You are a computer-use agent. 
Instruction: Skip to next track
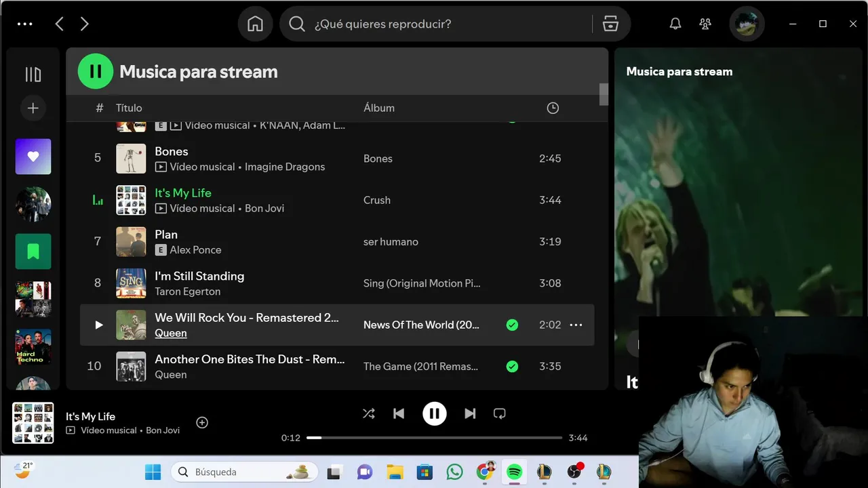[470, 413]
